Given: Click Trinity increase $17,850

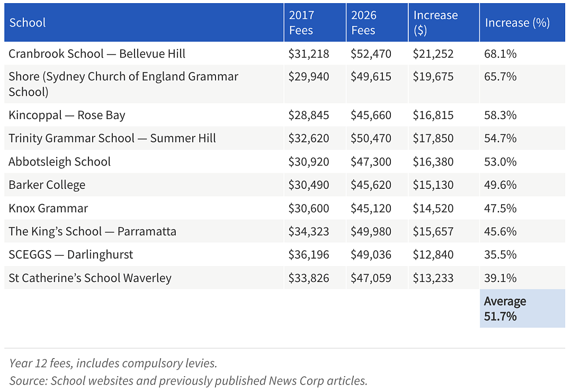Looking at the screenshot, I should coord(433,139).
